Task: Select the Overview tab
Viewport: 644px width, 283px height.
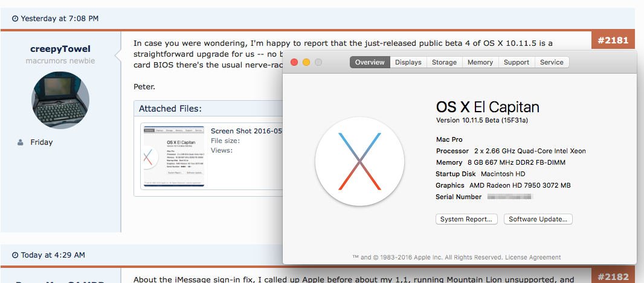Action: (x=370, y=62)
